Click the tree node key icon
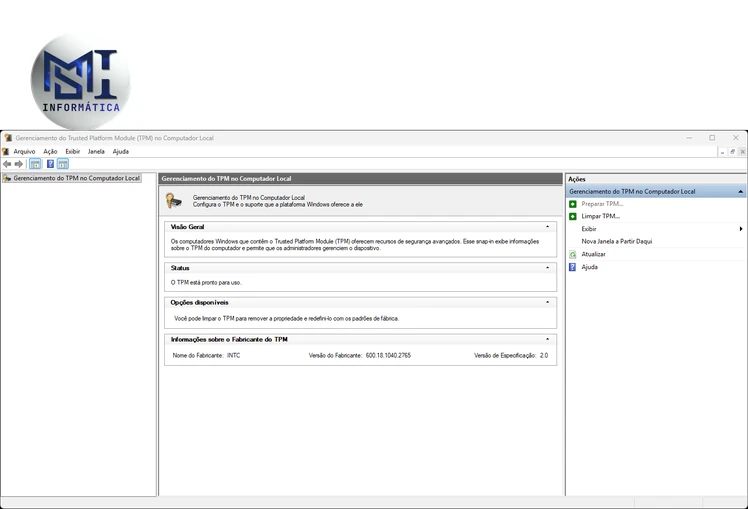Screen dimensions: 748x509 click(x=7, y=178)
